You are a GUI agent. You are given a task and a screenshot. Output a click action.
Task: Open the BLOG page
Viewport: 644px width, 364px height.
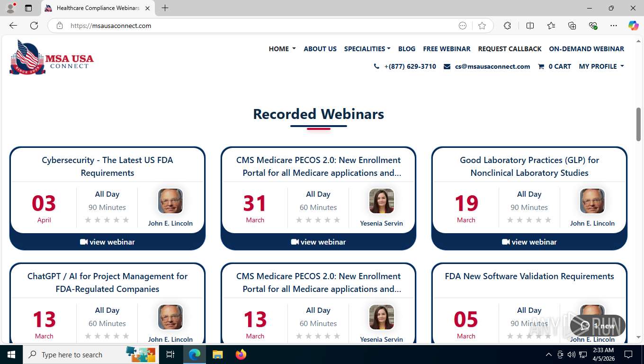click(407, 49)
